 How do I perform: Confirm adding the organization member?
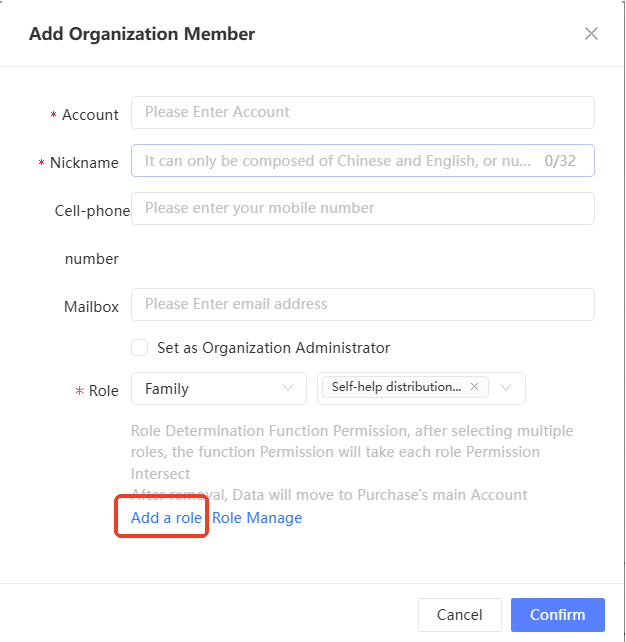click(558, 615)
